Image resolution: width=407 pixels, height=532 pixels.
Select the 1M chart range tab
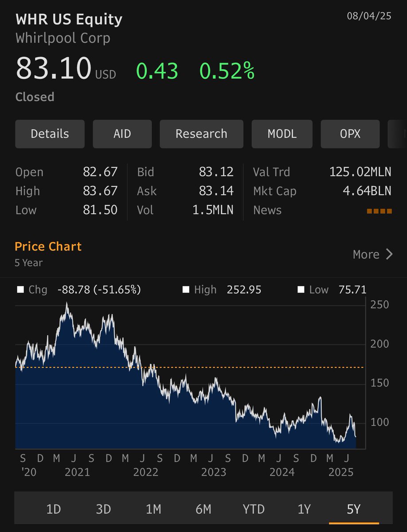point(153,509)
